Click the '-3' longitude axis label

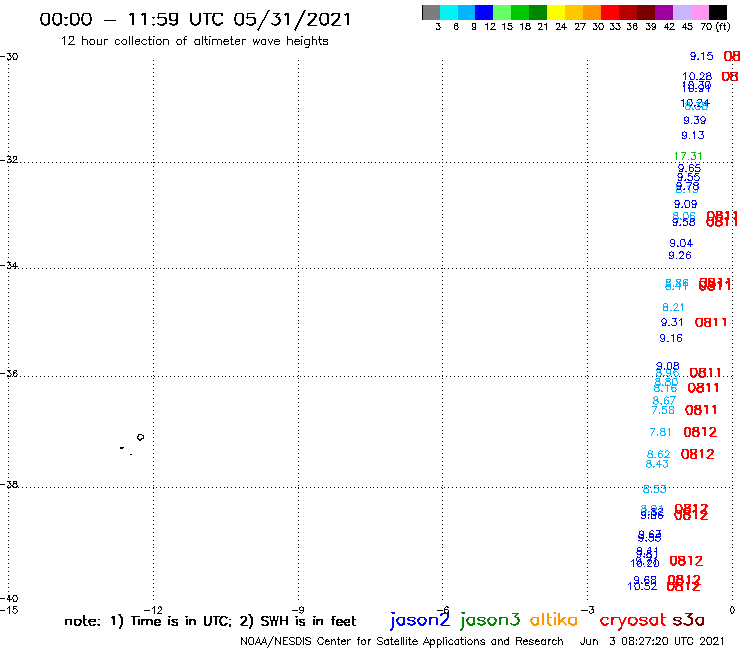coord(588,610)
